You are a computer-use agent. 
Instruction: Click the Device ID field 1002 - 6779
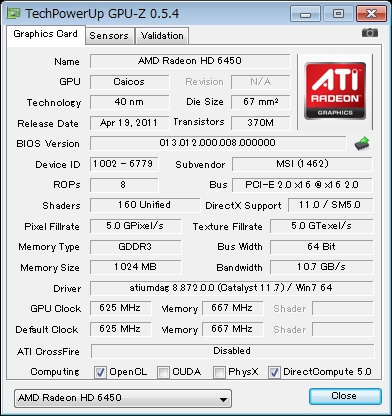pos(124,164)
